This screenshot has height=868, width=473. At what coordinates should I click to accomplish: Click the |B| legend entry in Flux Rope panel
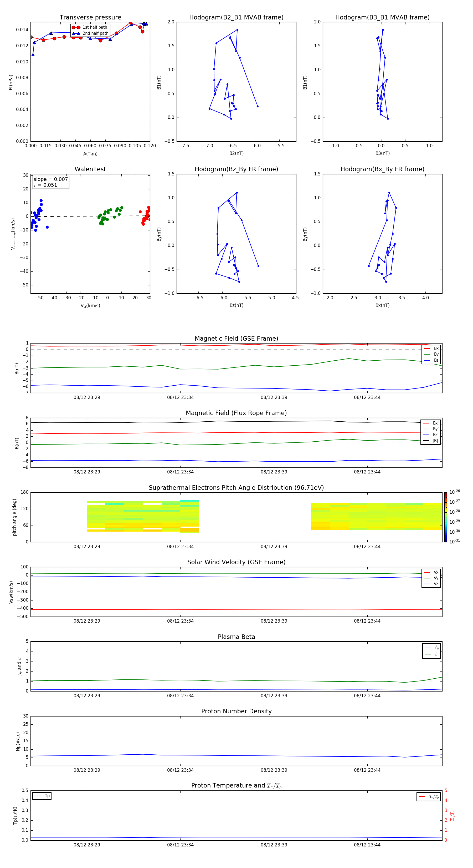[431, 441]
